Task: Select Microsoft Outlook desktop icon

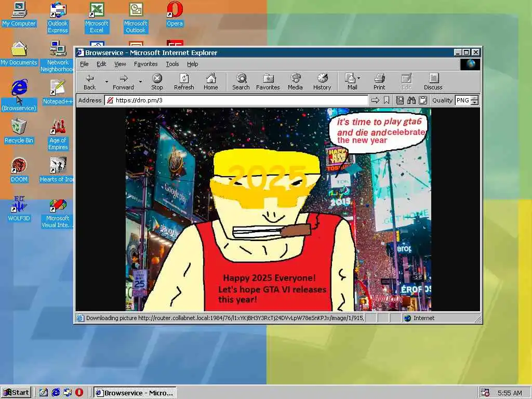Action: point(136,18)
